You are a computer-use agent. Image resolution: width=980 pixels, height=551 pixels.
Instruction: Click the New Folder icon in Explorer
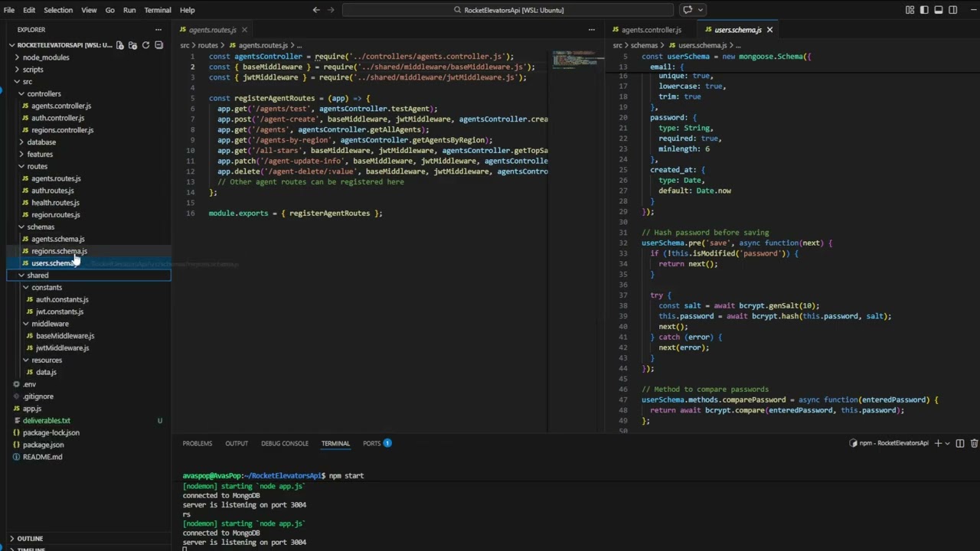(132, 45)
